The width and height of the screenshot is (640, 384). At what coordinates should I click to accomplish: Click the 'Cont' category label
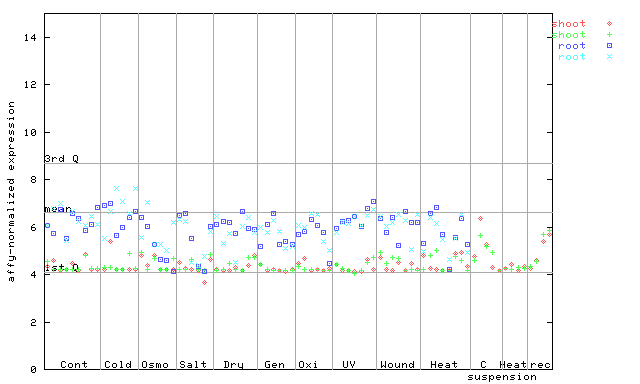tap(74, 364)
